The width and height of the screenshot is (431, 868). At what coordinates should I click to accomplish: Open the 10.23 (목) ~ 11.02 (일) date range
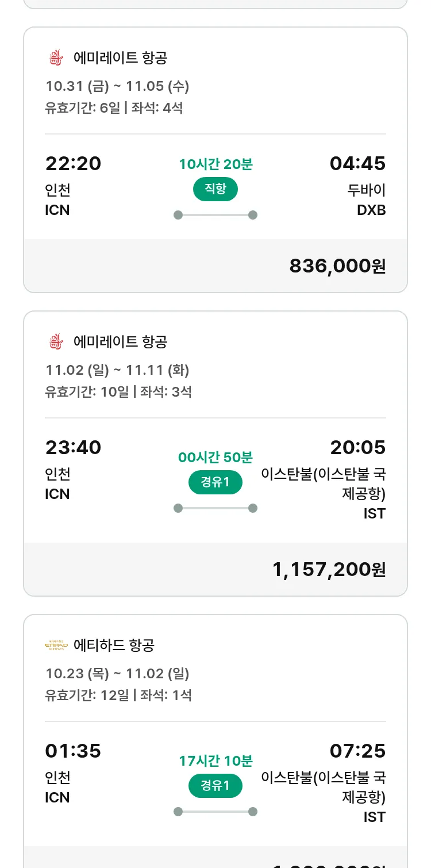[x=117, y=674]
